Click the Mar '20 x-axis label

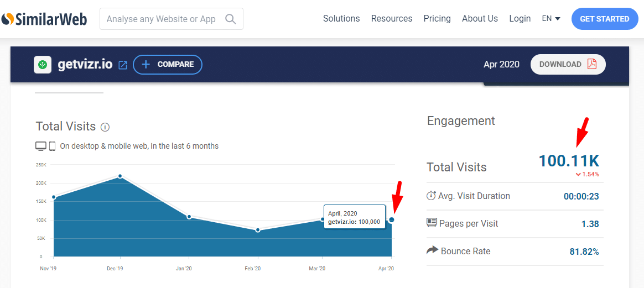pyautogui.click(x=317, y=269)
